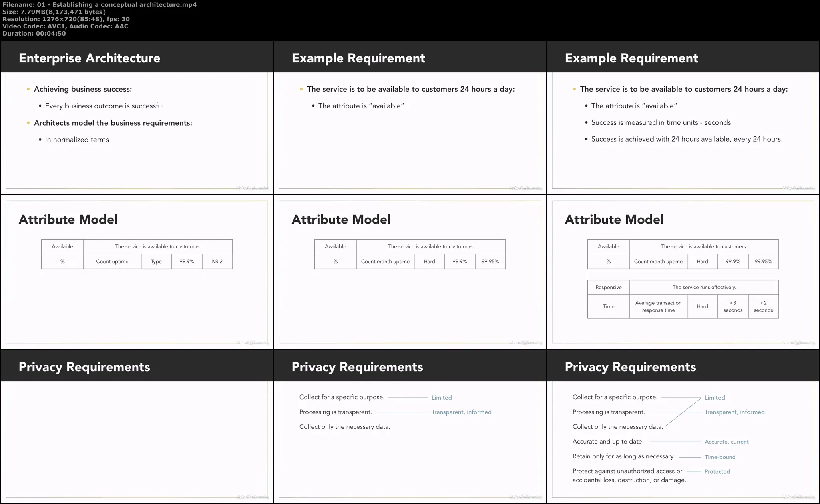
Task: Select the middle Attribute Model thumbnail
Action: pos(409,272)
